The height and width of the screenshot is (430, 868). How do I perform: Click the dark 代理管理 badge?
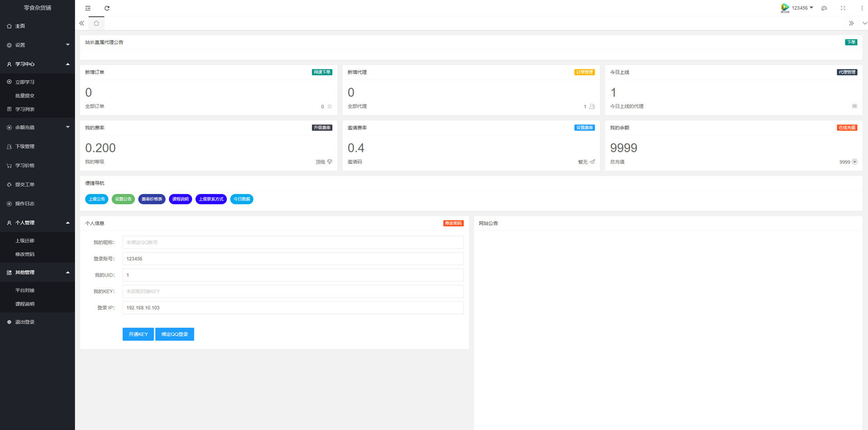pyautogui.click(x=847, y=72)
